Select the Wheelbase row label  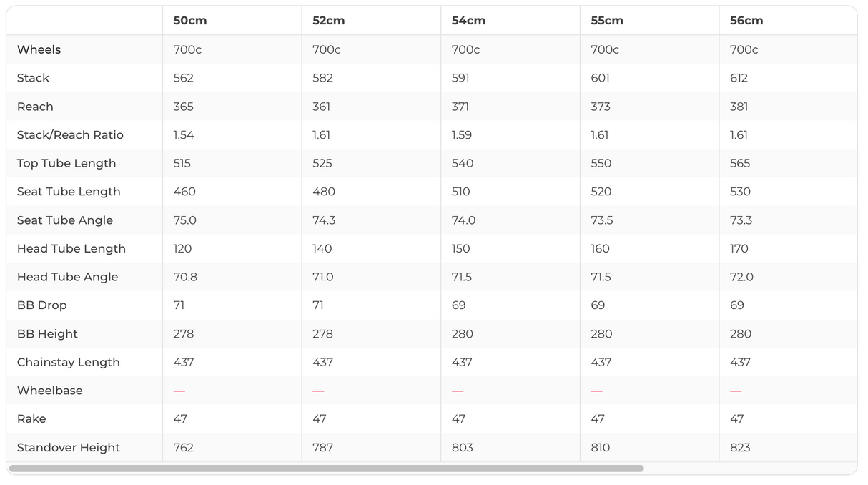(x=50, y=391)
